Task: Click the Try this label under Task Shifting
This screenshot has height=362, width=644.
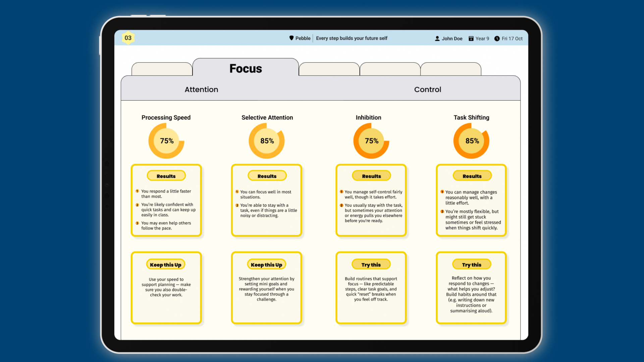Action: point(471,265)
